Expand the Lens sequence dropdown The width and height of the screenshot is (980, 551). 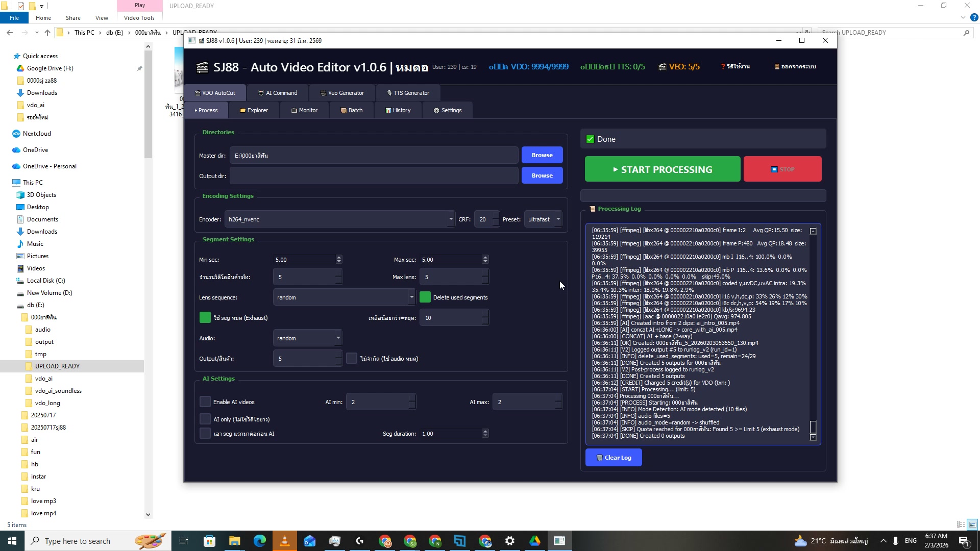point(411,297)
